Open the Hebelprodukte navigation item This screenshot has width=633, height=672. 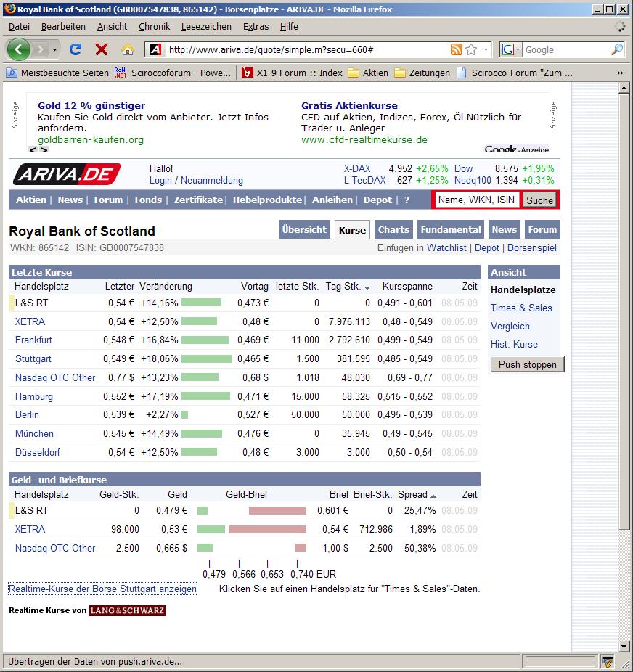pyautogui.click(x=267, y=200)
